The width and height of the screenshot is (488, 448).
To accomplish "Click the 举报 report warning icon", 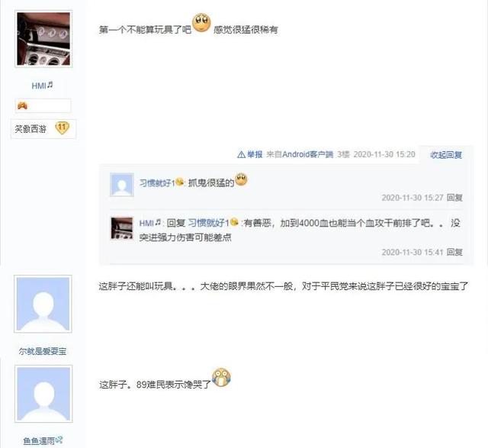I will coord(241,154).
